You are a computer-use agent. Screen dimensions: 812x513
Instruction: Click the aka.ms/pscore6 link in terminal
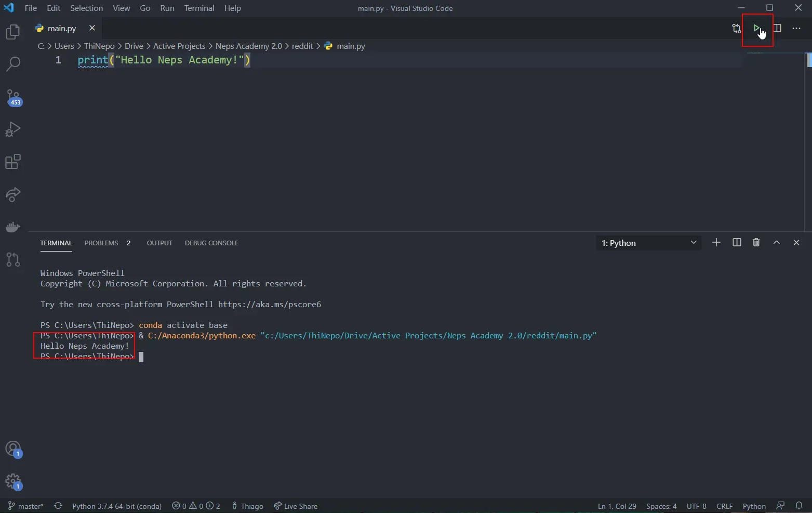(x=270, y=305)
